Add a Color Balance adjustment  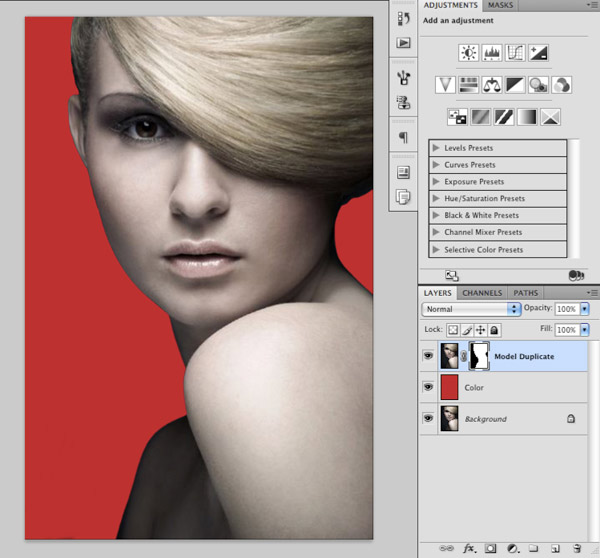492,85
